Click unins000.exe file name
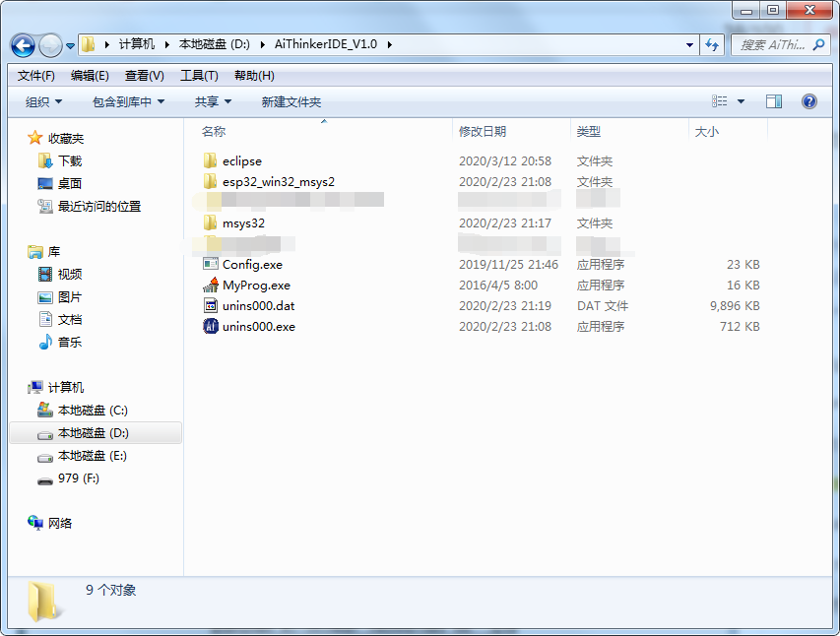 tap(259, 326)
